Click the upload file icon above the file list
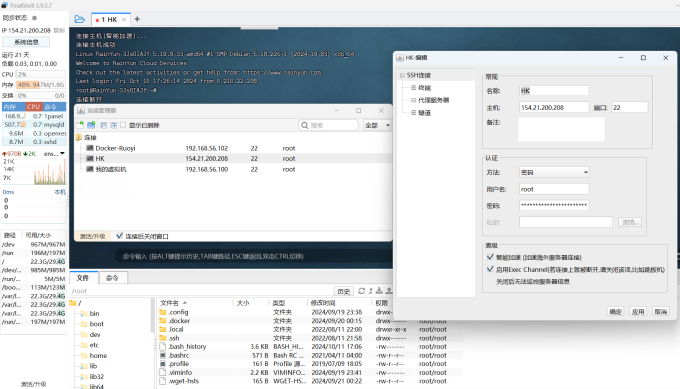Screen dimensions: 680x389 (389, 291)
